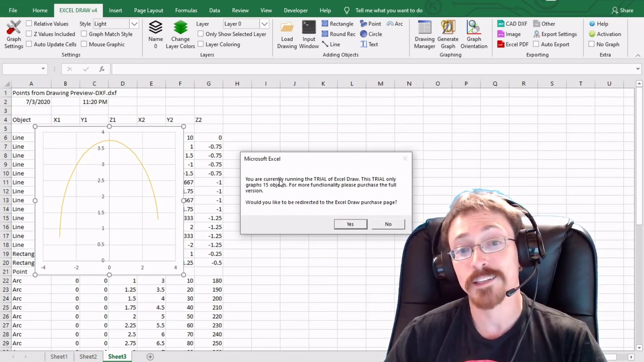Switch to the Home tab
This screenshot has height=362, width=644.
(x=40, y=10)
